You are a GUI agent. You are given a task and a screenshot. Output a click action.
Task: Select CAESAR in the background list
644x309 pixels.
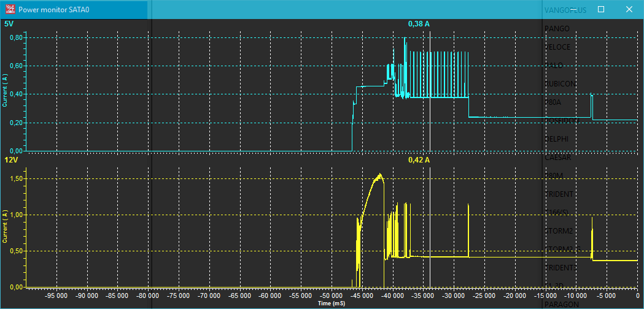pyautogui.click(x=557, y=157)
